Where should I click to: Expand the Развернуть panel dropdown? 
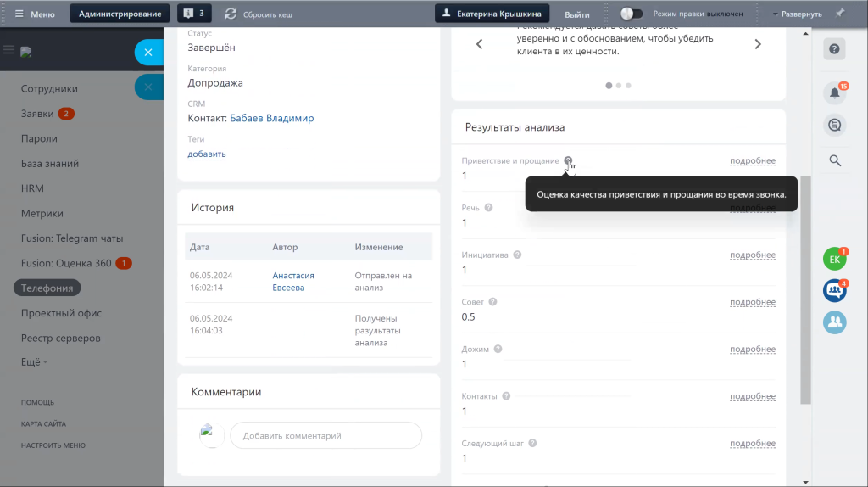click(797, 14)
